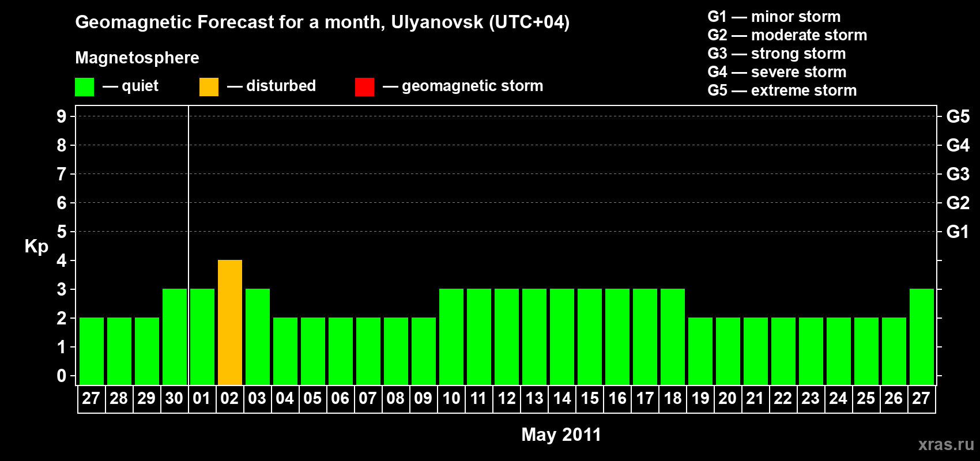Click 'G4 — severe storm' legend line
This screenshot has height=461, width=980.
777,72
